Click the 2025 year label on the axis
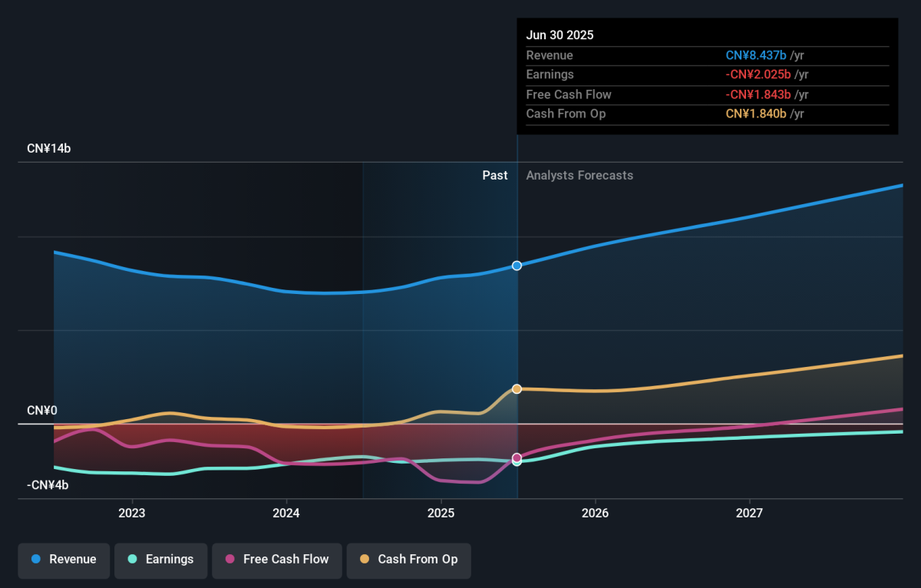 (441, 513)
